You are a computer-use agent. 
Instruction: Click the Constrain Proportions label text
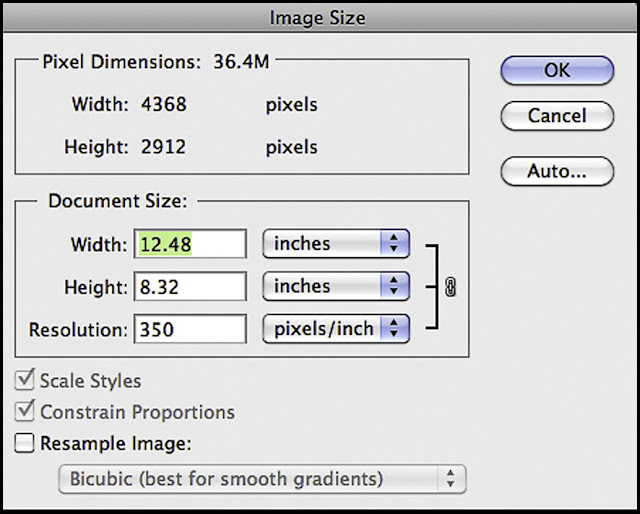click(x=137, y=412)
